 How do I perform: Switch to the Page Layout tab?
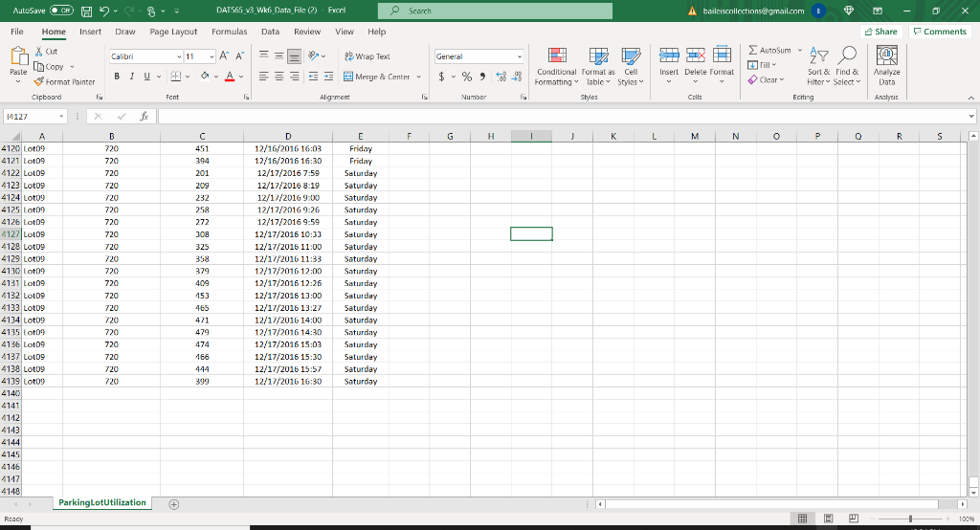[x=173, y=32]
